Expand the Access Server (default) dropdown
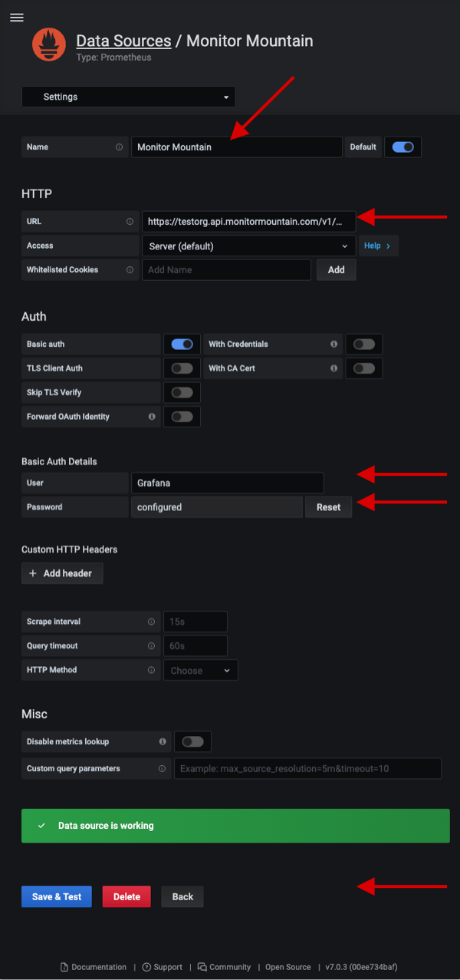 pyautogui.click(x=248, y=246)
